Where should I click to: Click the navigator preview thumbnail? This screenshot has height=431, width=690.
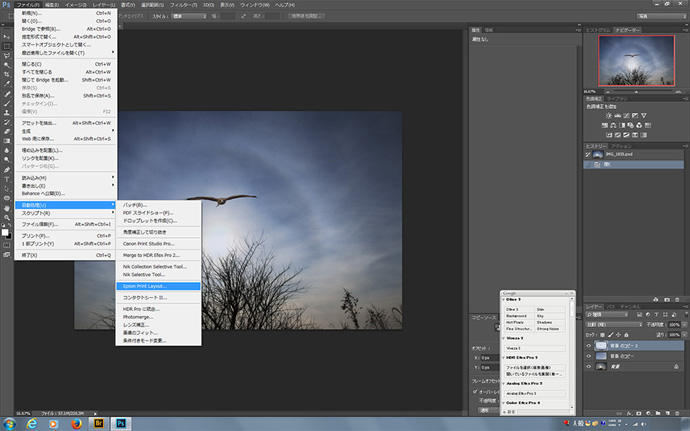(635, 58)
